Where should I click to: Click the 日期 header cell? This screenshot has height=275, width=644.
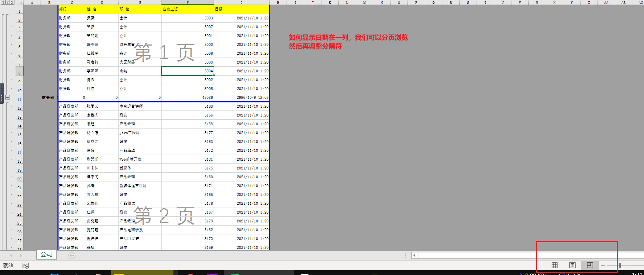[241, 9]
